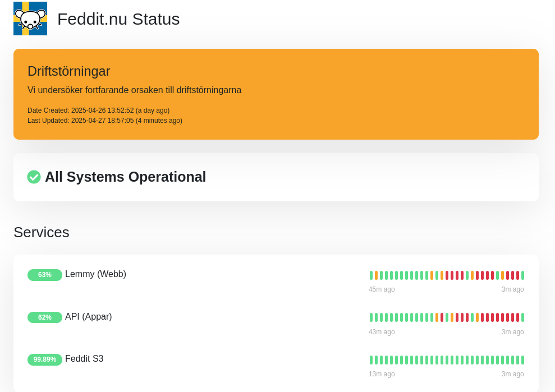Click first heartbeat bar of Lemmy (Webb)
The image size is (555, 392).
pos(371,275)
